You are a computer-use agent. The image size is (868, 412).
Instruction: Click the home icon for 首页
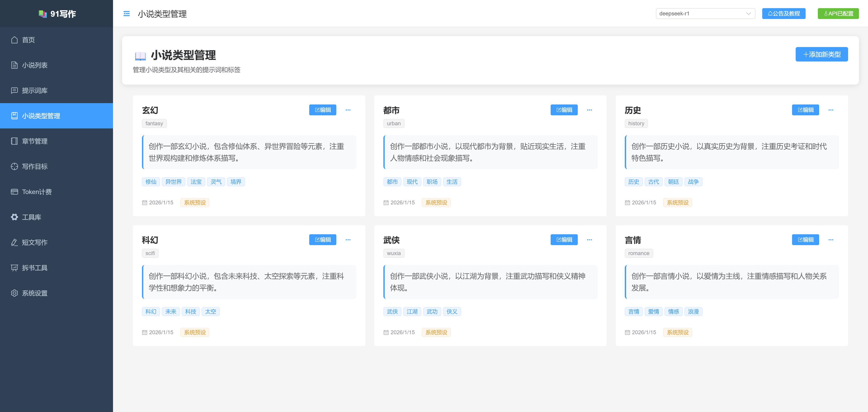(14, 40)
